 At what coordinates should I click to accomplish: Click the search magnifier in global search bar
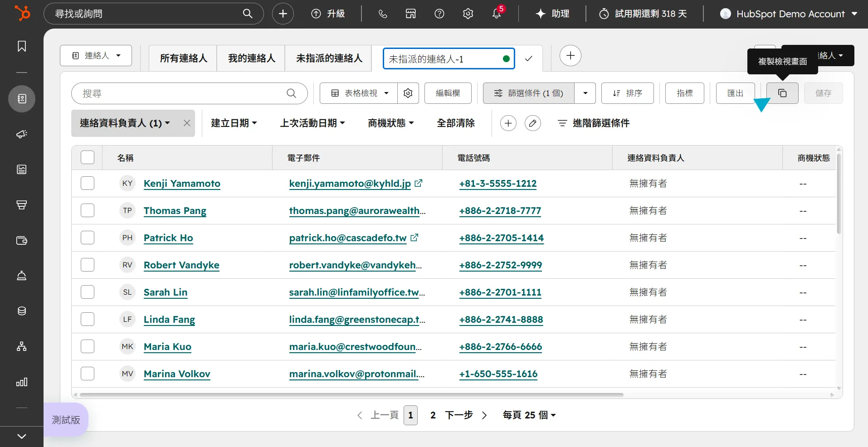coord(248,14)
